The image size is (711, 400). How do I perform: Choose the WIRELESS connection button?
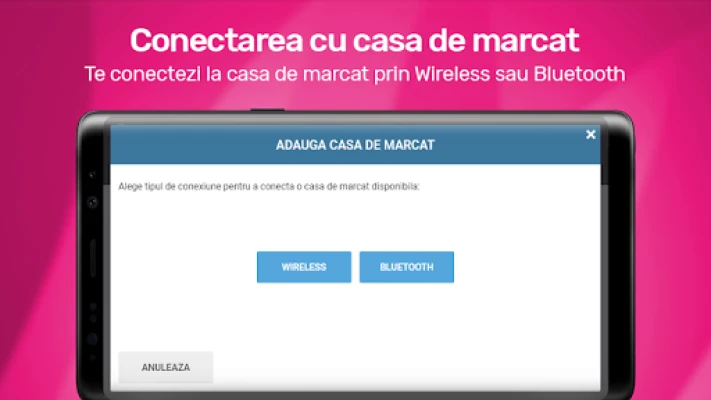(x=304, y=267)
